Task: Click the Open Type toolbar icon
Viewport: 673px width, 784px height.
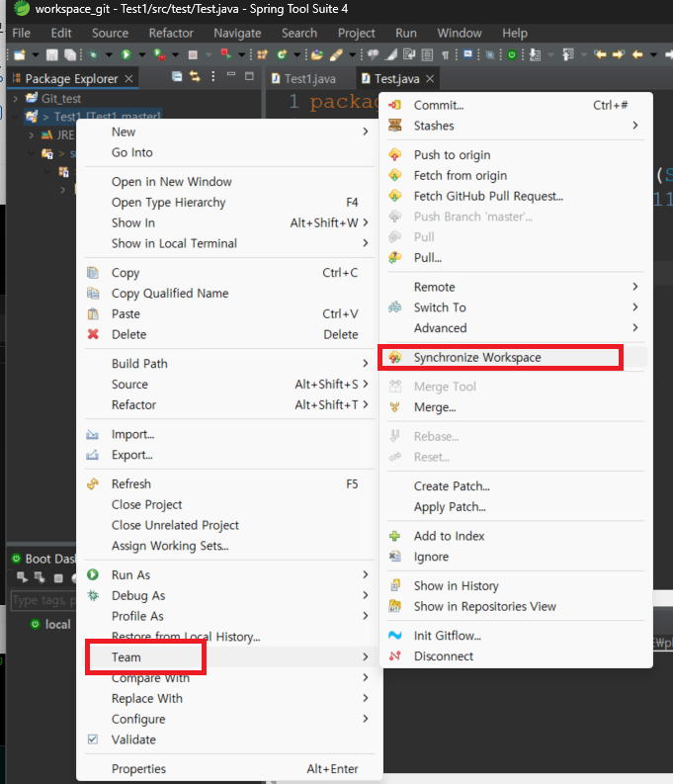Action: coord(317,54)
